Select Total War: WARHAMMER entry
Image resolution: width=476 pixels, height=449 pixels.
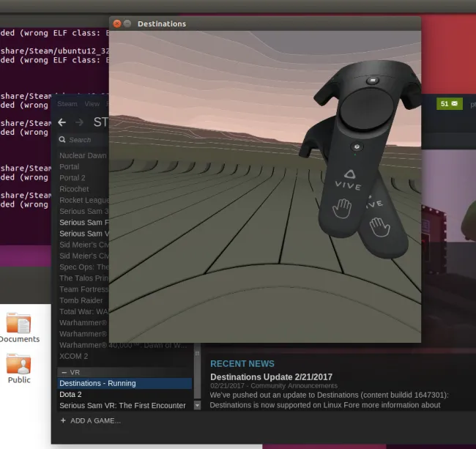pyautogui.click(x=84, y=312)
